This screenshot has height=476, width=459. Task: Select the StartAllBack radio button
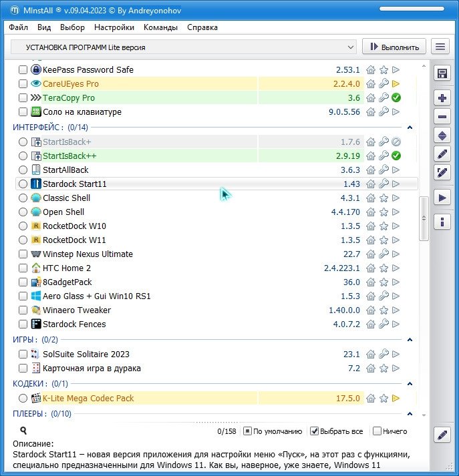point(23,170)
